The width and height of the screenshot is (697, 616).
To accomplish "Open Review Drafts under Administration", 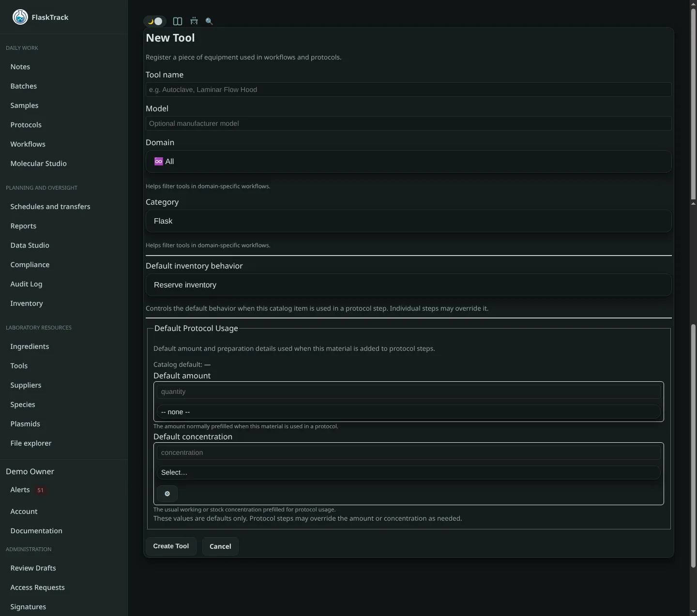I will pos(33,568).
